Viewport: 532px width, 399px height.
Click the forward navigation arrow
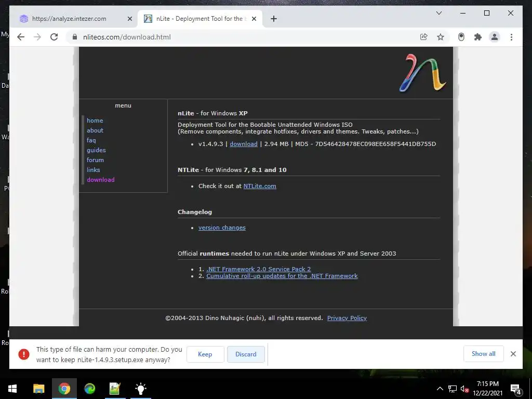coord(37,37)
